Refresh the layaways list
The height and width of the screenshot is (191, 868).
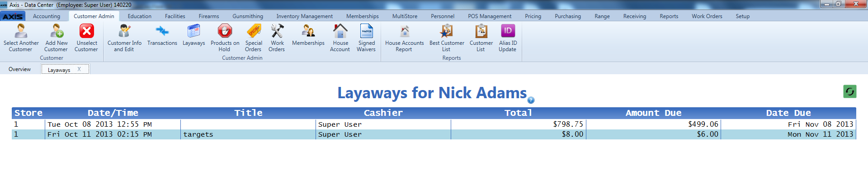(849, 91)
